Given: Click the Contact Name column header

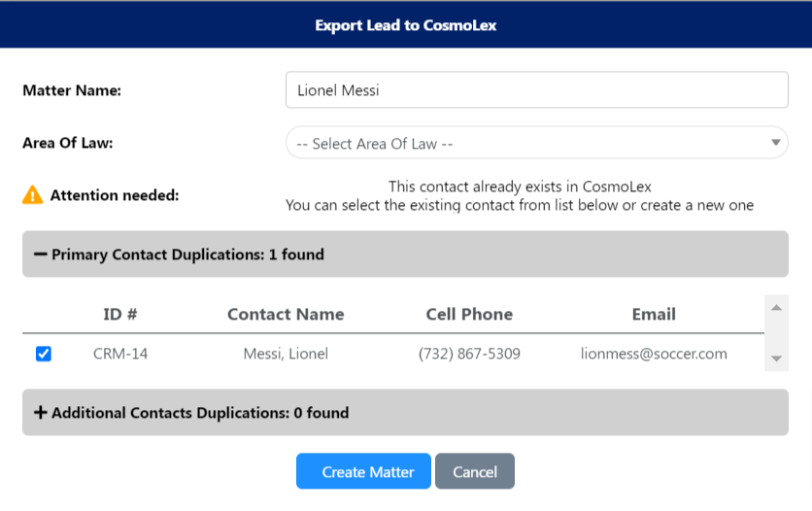Looking at the screenshot, I should [x=286, y=314].
